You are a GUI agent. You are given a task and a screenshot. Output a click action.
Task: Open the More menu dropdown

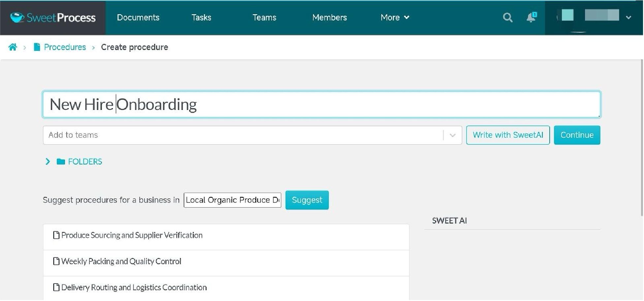(x=395, y=17)
